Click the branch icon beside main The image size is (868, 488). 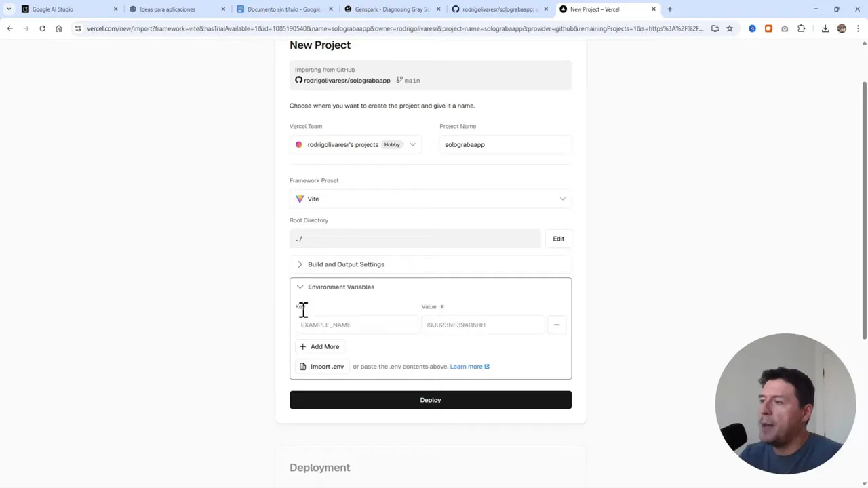click(399, 80)
